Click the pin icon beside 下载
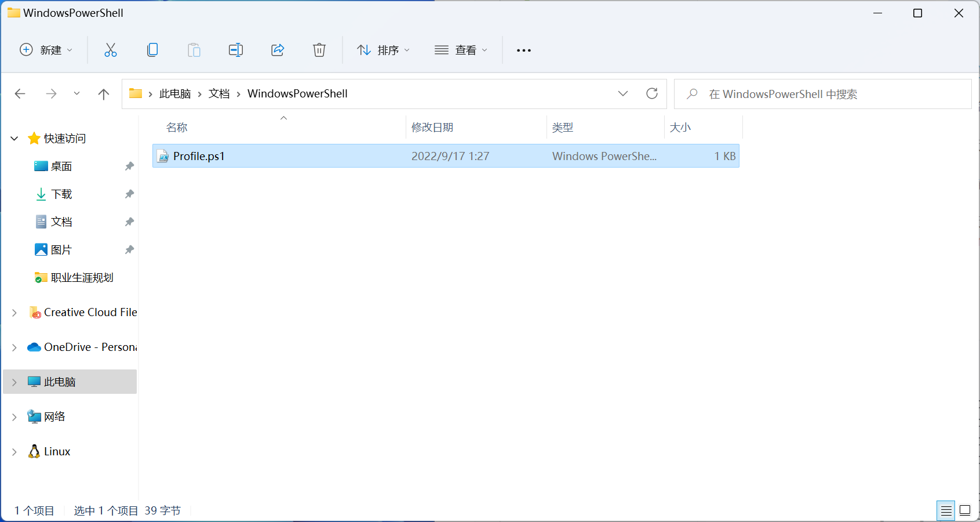 coord(129,194)
